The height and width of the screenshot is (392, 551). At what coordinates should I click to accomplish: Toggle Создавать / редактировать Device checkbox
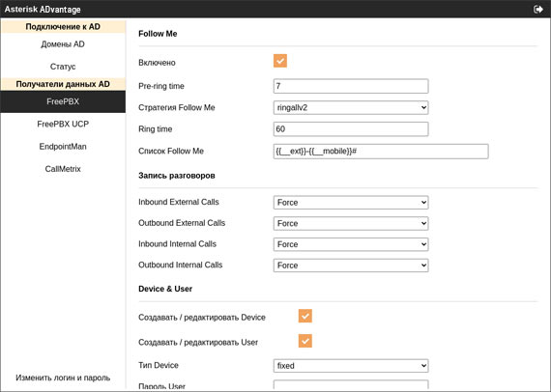point(305,316)
